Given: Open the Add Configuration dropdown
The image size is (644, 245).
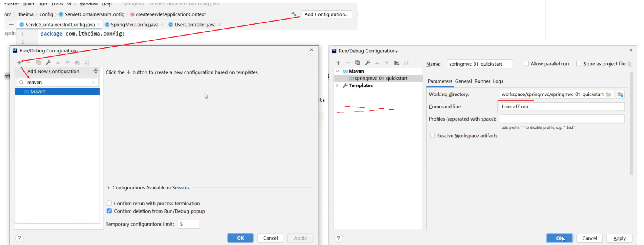Looking at the screenshot, I should 326,14.
